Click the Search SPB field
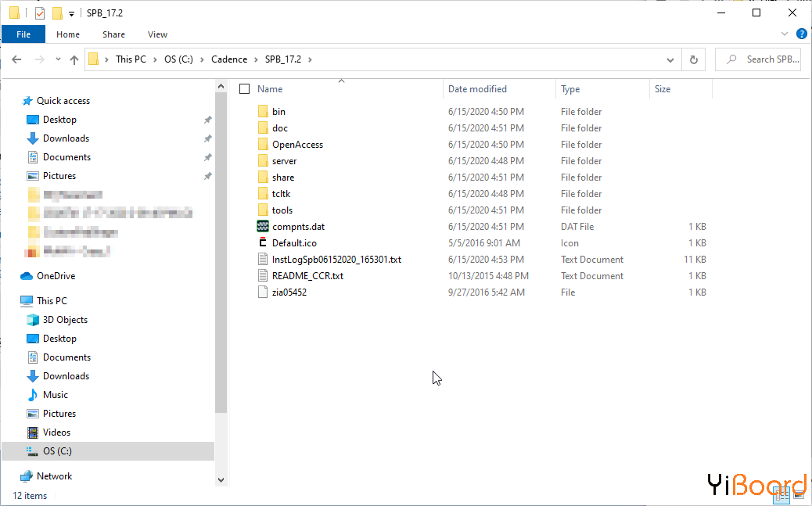The image size is (812, 506). point(758,59)
